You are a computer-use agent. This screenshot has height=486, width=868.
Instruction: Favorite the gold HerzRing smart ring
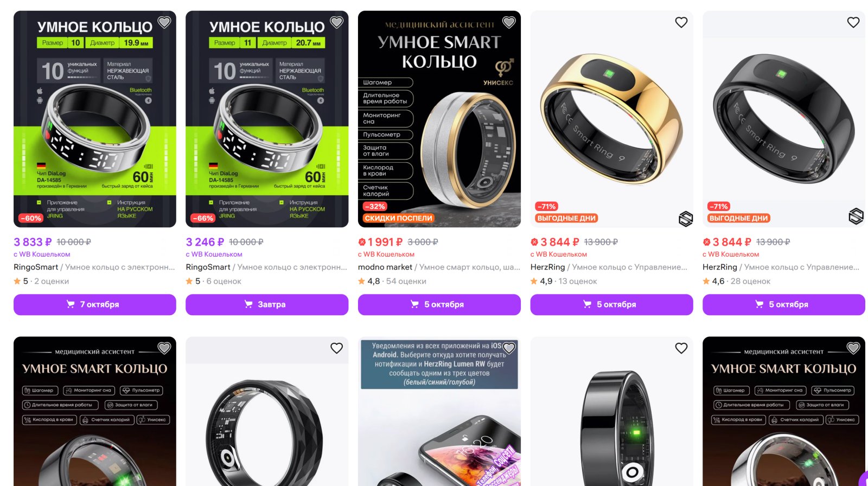pos(681,22)
